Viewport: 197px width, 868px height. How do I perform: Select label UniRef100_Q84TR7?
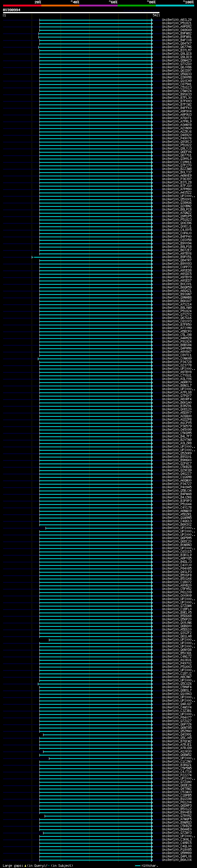pyautogui.click(x=177, y=260)
